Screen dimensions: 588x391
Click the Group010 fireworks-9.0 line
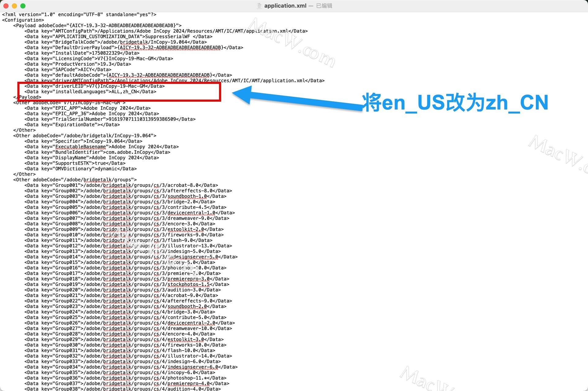[x=124, y=235]
